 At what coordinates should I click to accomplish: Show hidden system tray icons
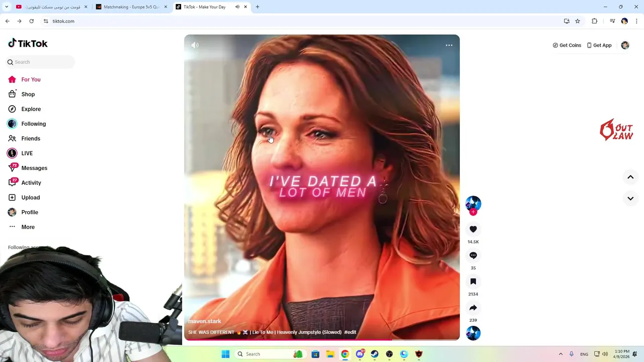(560, 354)
